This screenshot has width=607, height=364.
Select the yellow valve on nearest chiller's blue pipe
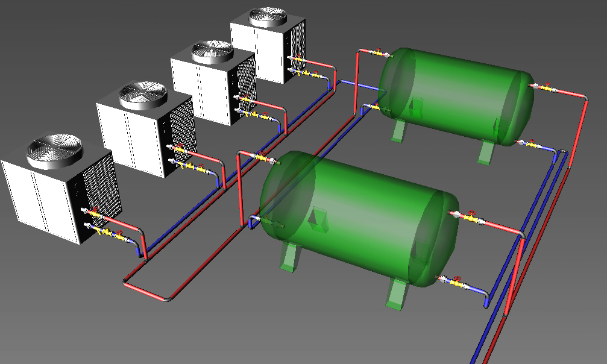click(107, 232)
